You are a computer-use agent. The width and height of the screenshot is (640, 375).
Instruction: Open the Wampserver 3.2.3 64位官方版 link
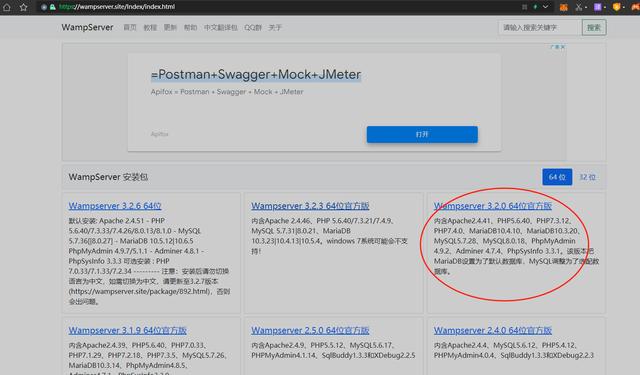tap(310, 206)
